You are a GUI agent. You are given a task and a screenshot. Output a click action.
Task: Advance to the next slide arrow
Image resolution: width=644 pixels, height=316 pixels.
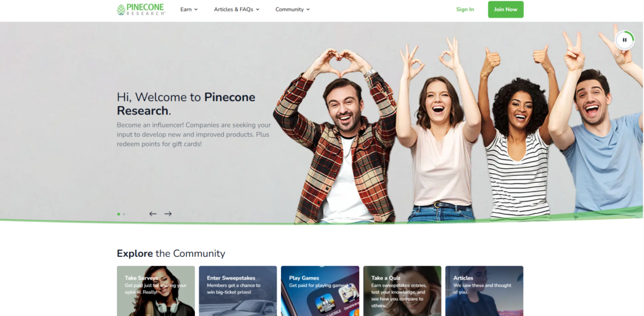(x=168, y=214)
